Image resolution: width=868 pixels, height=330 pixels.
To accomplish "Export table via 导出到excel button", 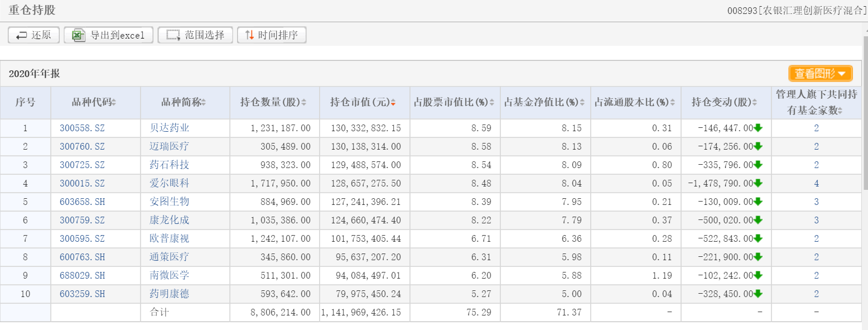I will tap(109, 35).
